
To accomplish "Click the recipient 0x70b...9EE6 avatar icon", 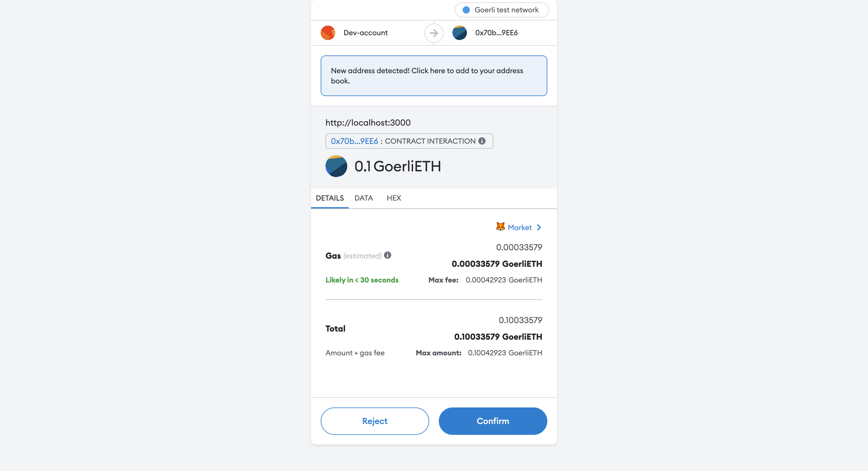I will coord(459,33).
